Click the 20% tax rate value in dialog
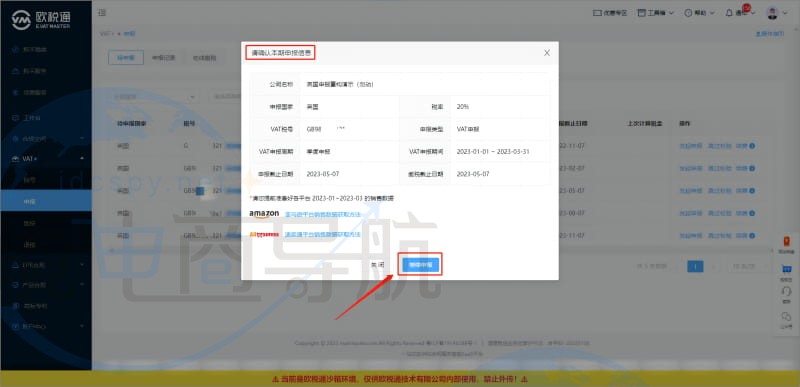Viewport: 800px width, 387px height. (x=463, y=107)
